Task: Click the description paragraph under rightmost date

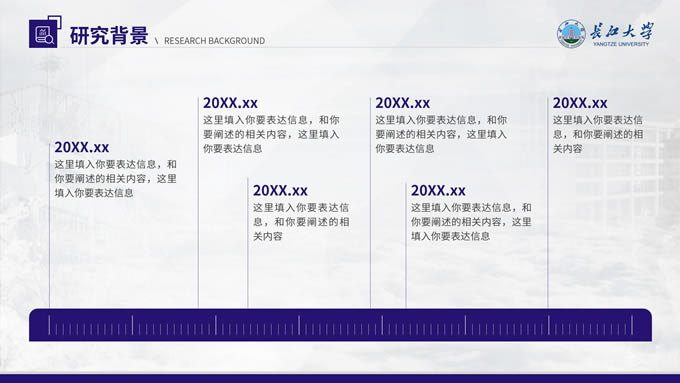Action: point(598,134)
